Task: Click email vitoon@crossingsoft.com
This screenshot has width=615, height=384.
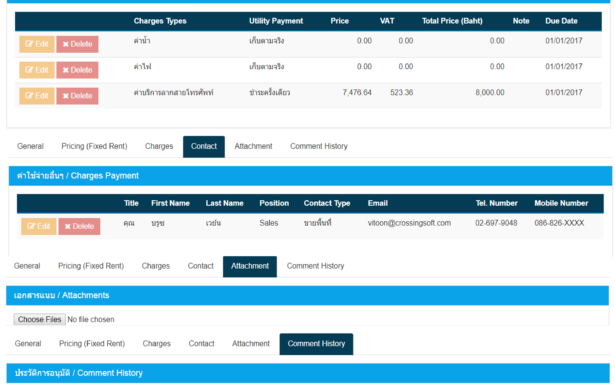Action: (x=409, y=223)
